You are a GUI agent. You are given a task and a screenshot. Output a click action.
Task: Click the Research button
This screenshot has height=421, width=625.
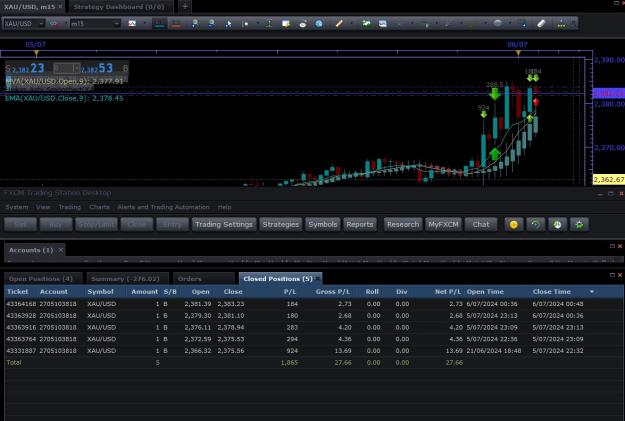403,224
